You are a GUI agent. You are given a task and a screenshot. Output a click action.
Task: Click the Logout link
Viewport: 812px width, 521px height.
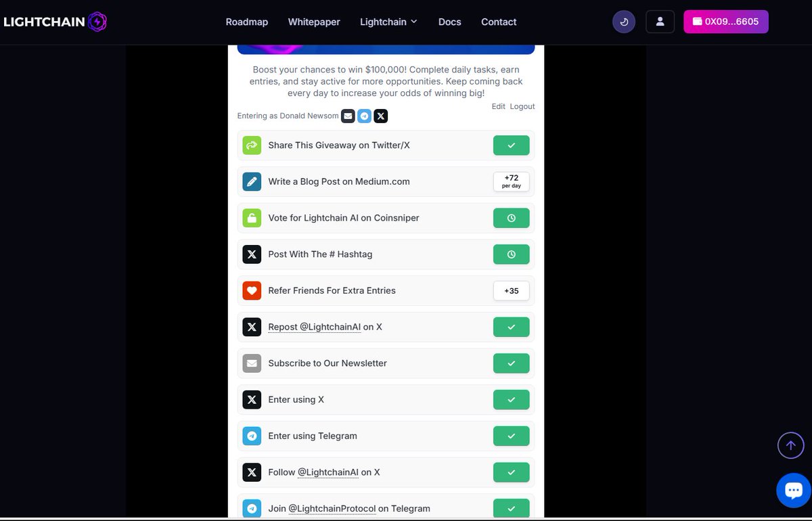pos(522,106)
